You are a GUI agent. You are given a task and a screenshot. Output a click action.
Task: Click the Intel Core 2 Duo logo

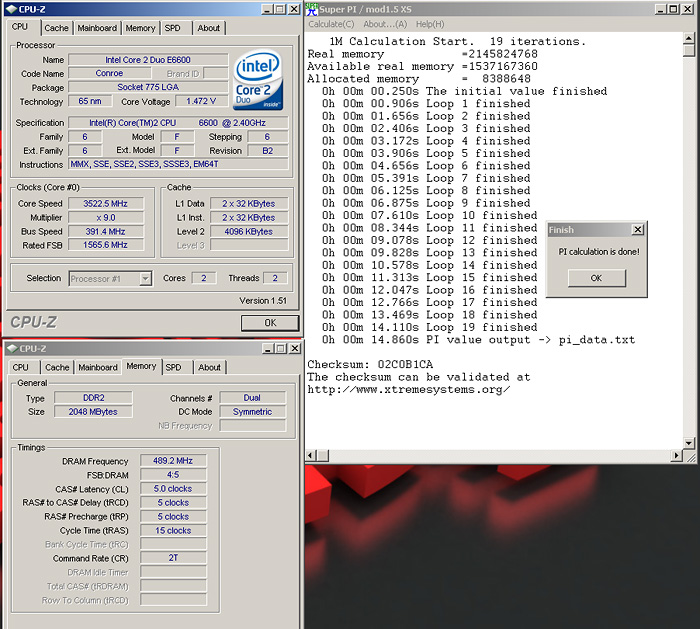[x=258, y=80]
